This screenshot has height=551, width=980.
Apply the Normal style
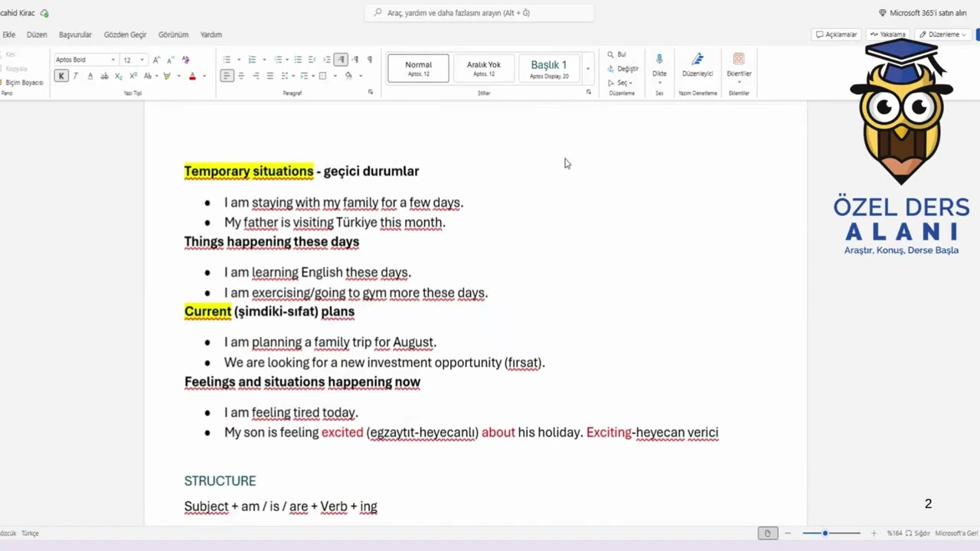[x=418, y=68]
